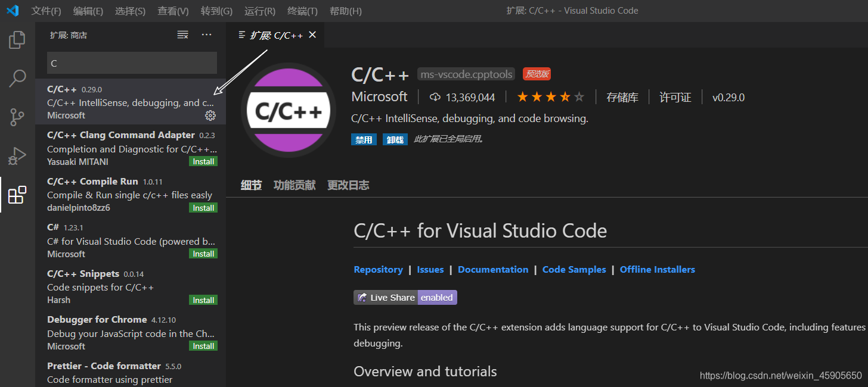The width and height of the screenshot is (868, 387).
Task: Open the 帮助(H) menu
Action: pos(346,11)
